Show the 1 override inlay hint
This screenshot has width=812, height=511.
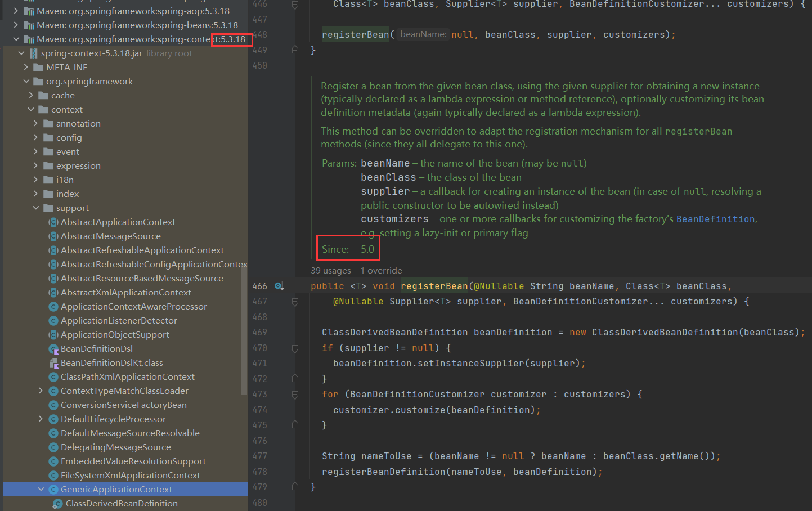[x=382, y=271]
